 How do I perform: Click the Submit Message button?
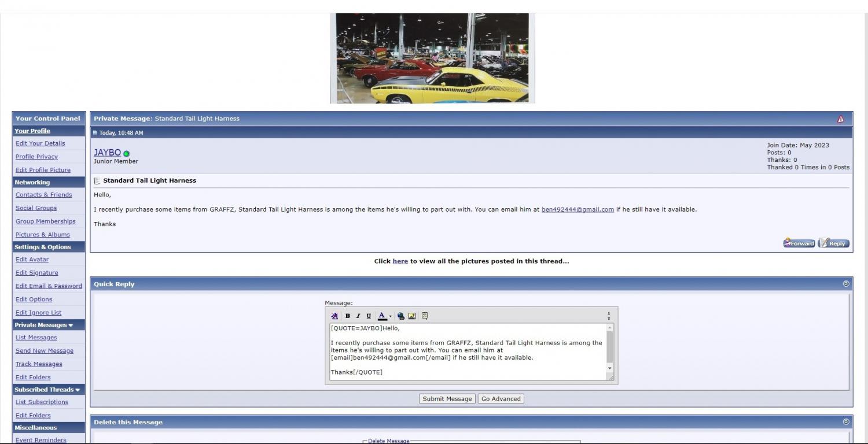pos(447,399)
